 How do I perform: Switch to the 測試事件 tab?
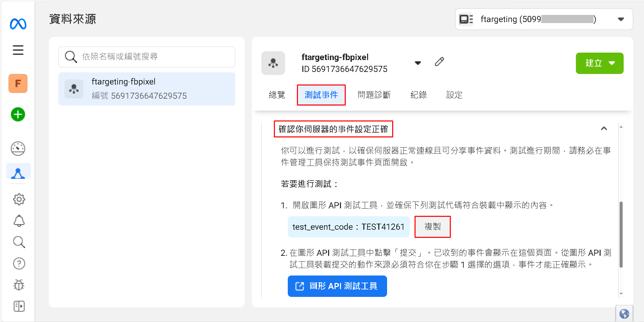coord(321,95)
